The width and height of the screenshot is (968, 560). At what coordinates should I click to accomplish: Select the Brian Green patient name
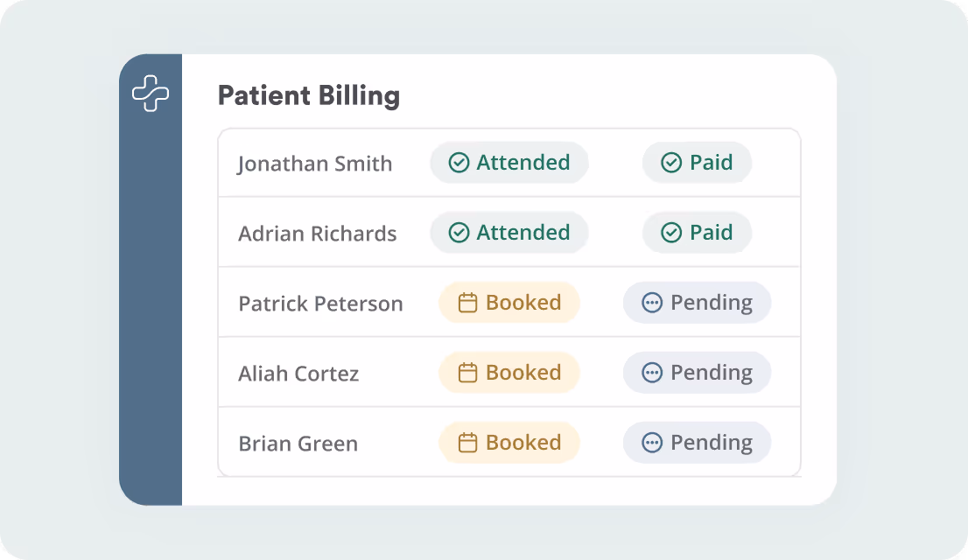pyautogui.click(x=298, y=444)
